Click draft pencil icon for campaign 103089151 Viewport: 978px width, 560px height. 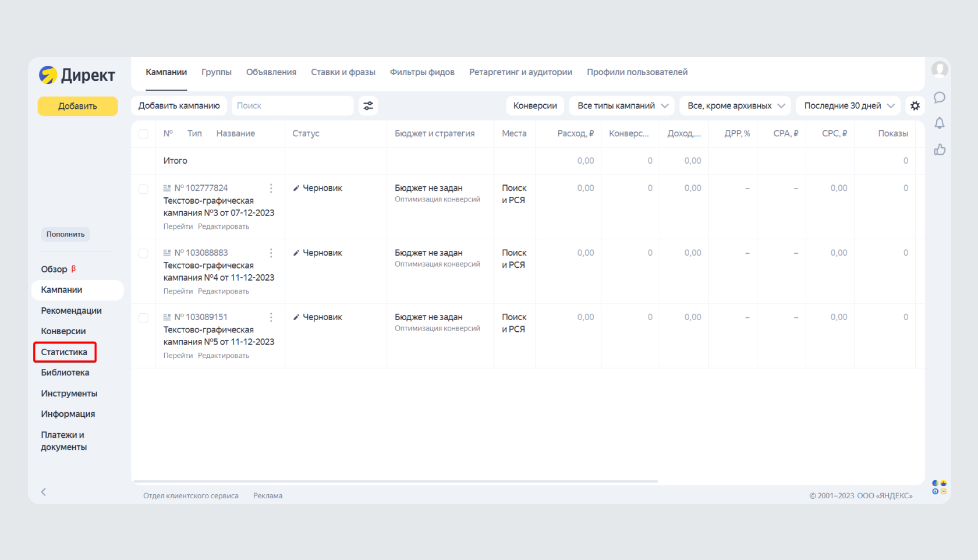pyautogui.click(x=296, y=317)
